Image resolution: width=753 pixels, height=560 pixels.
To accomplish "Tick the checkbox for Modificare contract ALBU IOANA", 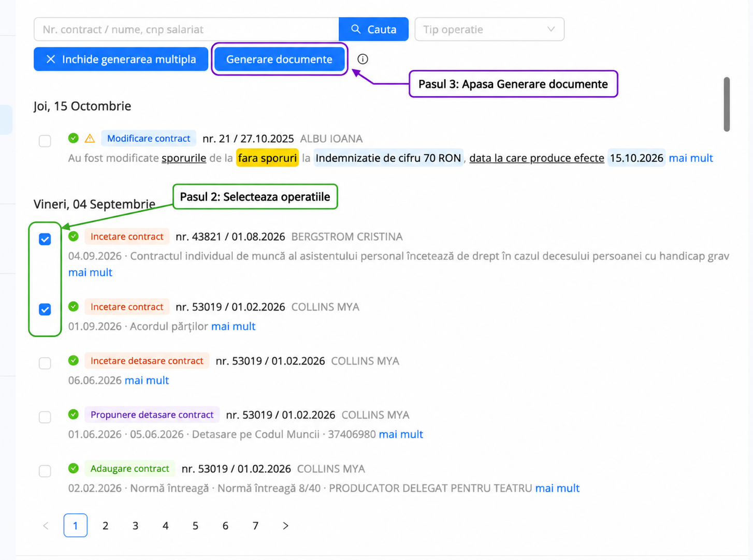I will [45, 141].
